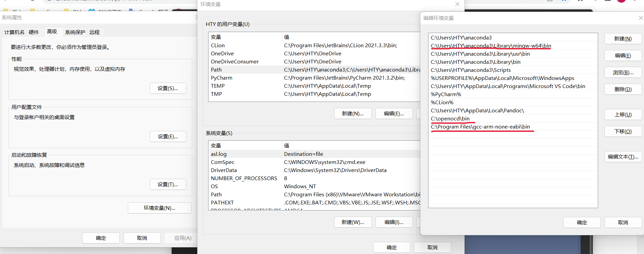Select the anaconda3\Library\mingw-w64\bin entry
The width and height of the screenshot is (644, 254).
491,46
